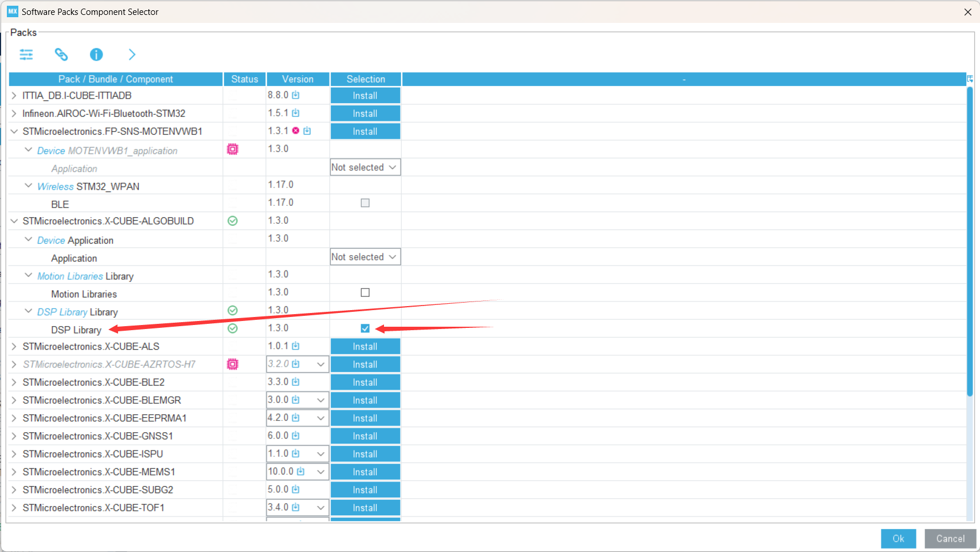The height and width of the screenshot is (552, 980).
Task: Click the download icon next to version 8.8.0
Action: [296, 95]
